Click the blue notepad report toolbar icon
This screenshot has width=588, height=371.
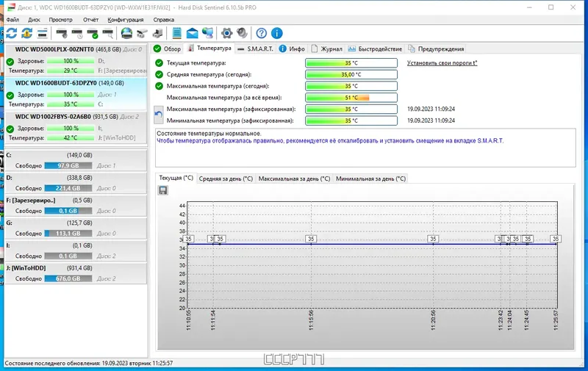176,33
